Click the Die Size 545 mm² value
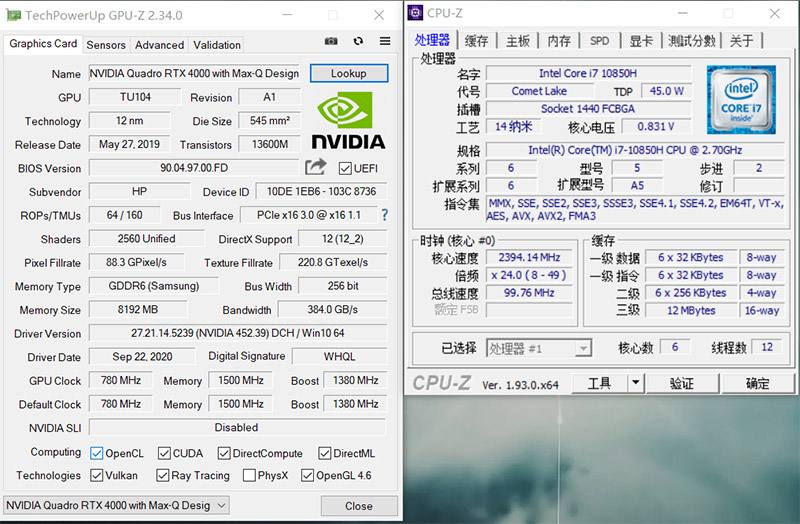The width and height of the screenshot is (800, 524). pos(269,121)
